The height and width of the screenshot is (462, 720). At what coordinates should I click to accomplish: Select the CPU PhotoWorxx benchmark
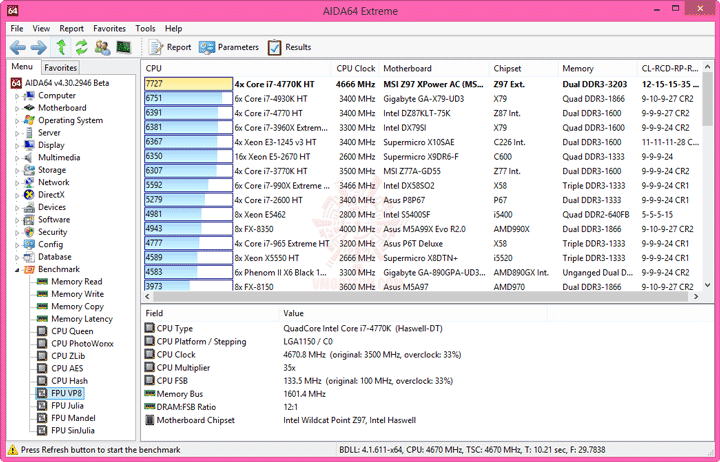(x=82, y=344)
